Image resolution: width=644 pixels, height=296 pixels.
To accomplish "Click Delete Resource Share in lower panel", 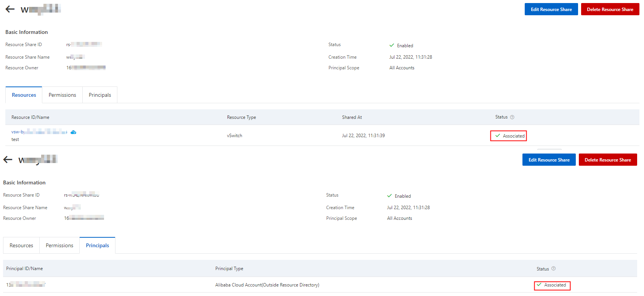I will pos(607,160).
